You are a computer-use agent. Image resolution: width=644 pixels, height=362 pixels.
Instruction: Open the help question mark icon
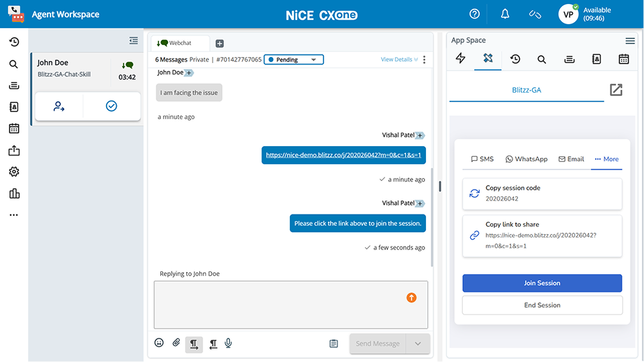474,14
